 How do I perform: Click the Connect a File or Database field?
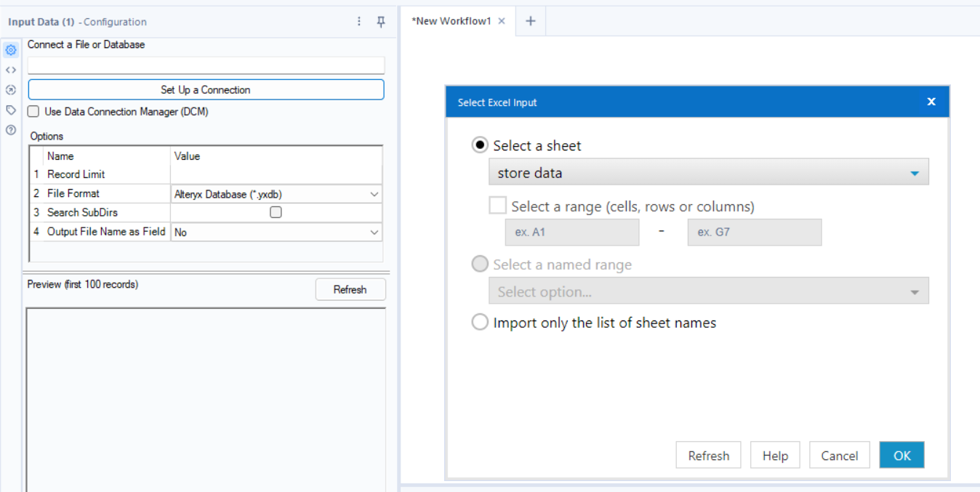coord(206,65)
